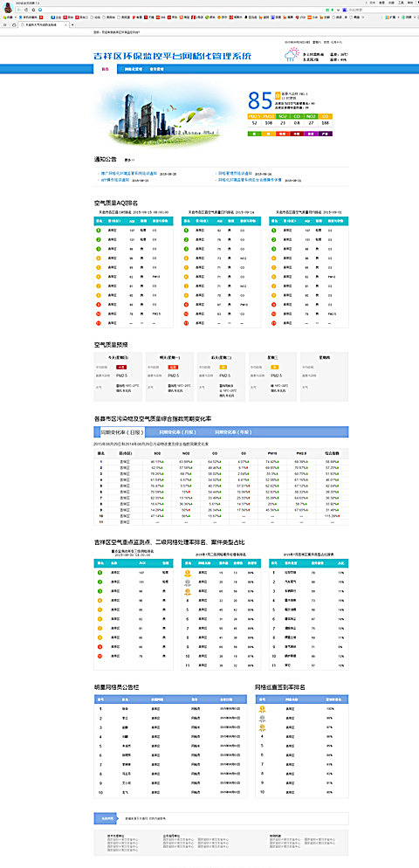This screenshot has width=419, height=868.
Task: Open the 首页 navigation tab
Action: (105, 69)
